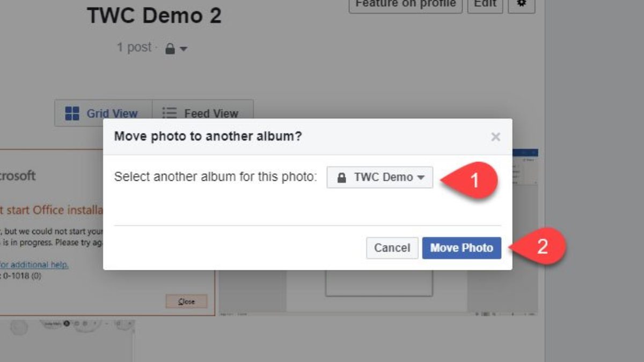Click the lock icon beside 1 post
Screen dimensions: 644x362
(170, 49)
